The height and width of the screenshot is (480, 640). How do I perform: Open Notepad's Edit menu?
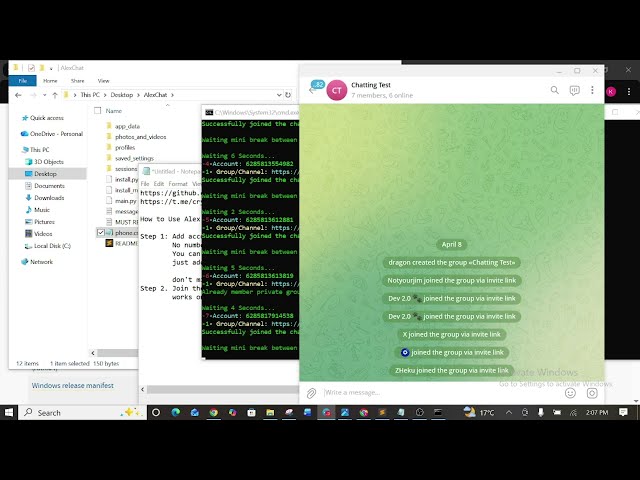coord(159,184)
